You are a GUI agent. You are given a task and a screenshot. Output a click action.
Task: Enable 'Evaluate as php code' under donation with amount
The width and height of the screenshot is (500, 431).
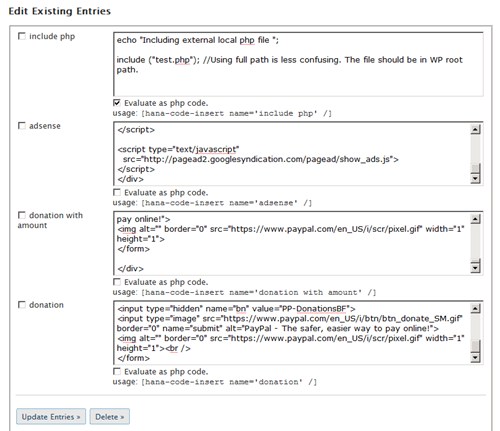click(x=117, y=282)
